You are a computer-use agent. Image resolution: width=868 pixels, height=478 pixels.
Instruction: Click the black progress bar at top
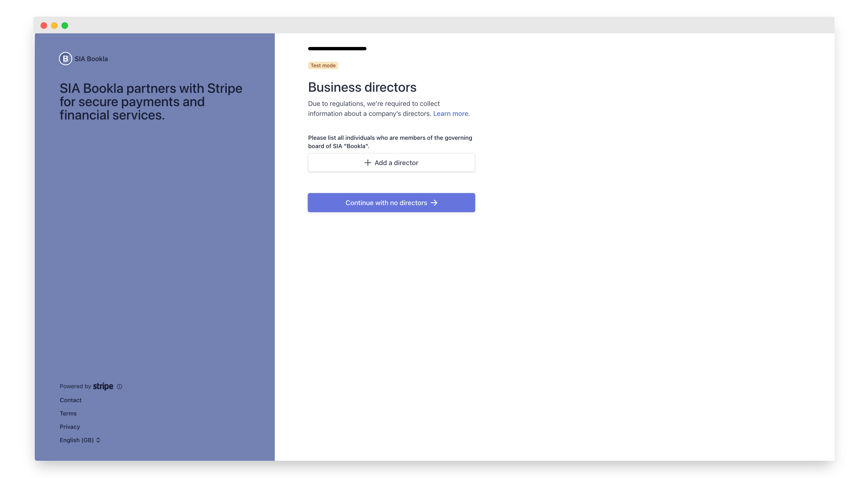[x=337, y=49]
